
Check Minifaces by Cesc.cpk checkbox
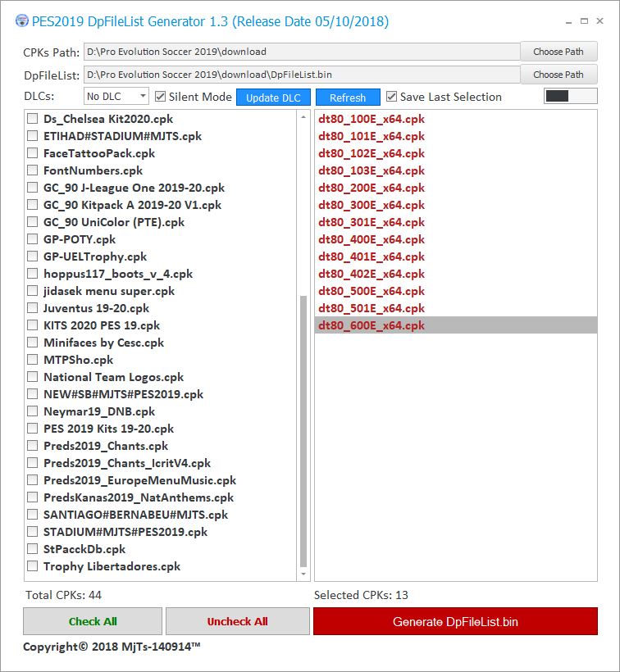click(32, 343)
